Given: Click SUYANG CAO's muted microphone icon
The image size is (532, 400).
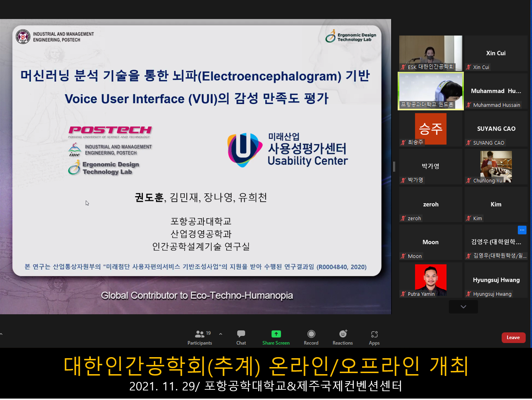Looking at the screenshot, I should pyautogui.click(x=469, y=143).
